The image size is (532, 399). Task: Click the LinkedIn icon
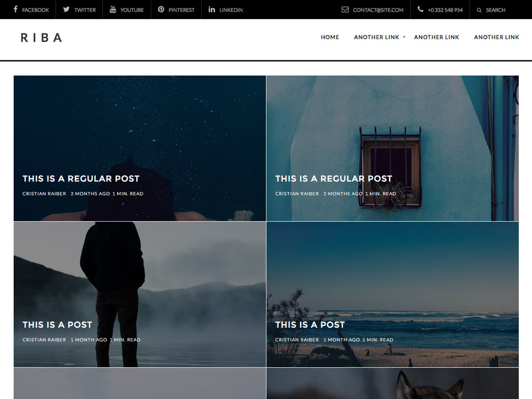[211, 9]
